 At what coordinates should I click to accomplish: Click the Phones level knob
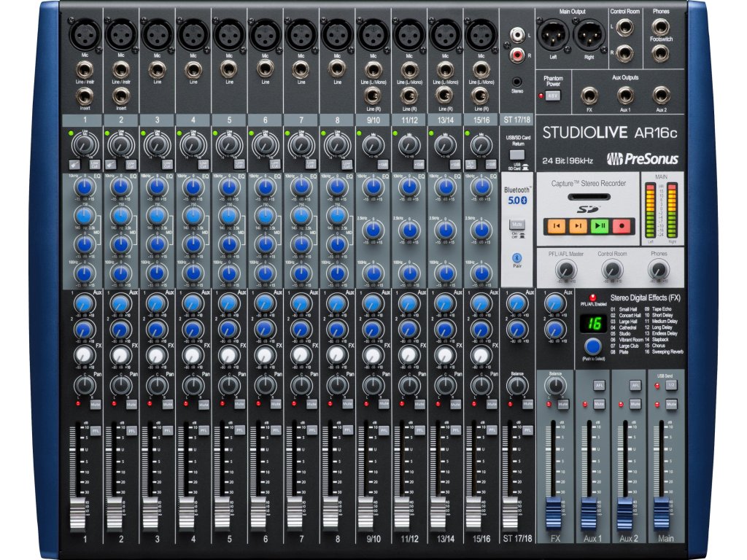point(659,270)
